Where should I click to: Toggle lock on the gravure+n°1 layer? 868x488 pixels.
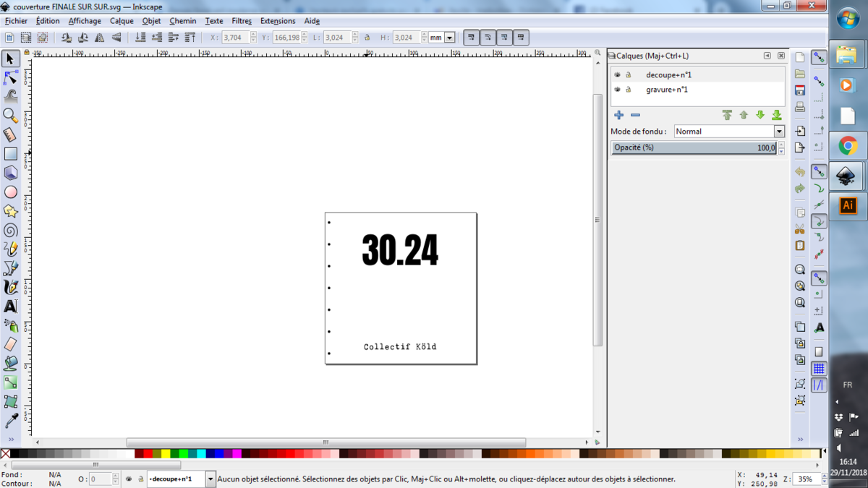pyautogui.click(x=629, y=90)
